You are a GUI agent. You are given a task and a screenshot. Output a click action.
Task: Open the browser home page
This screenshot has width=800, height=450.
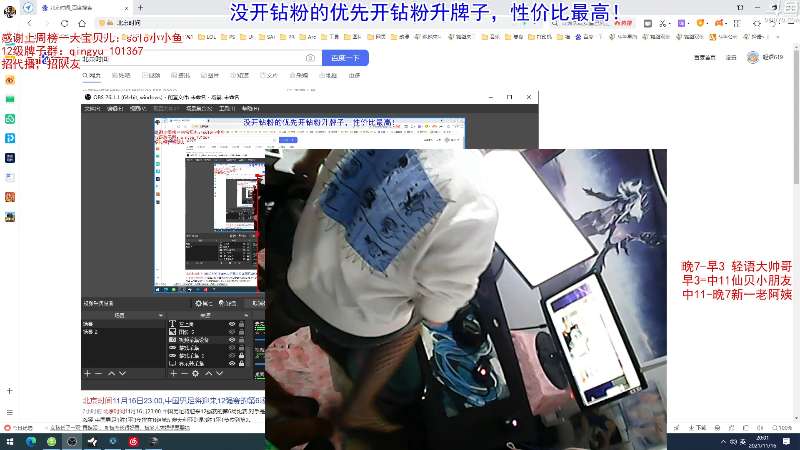82,23
